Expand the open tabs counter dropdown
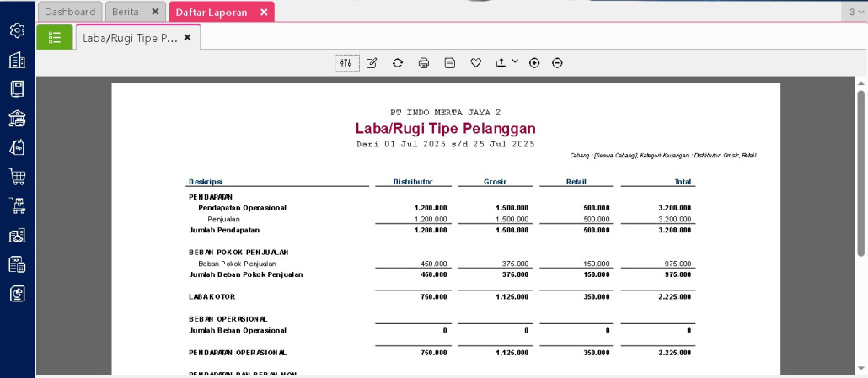 click(x=855, y=12)
